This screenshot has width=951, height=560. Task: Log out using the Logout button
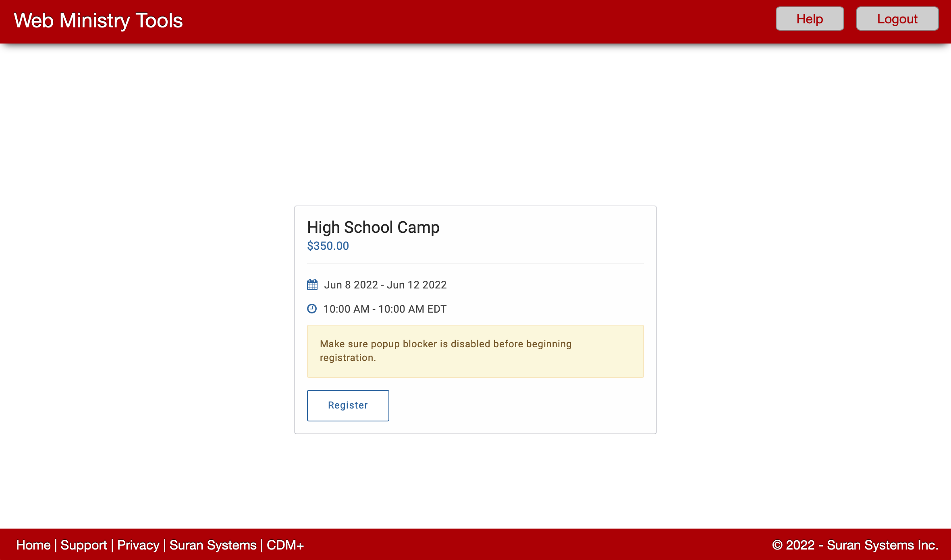point(897,19)
